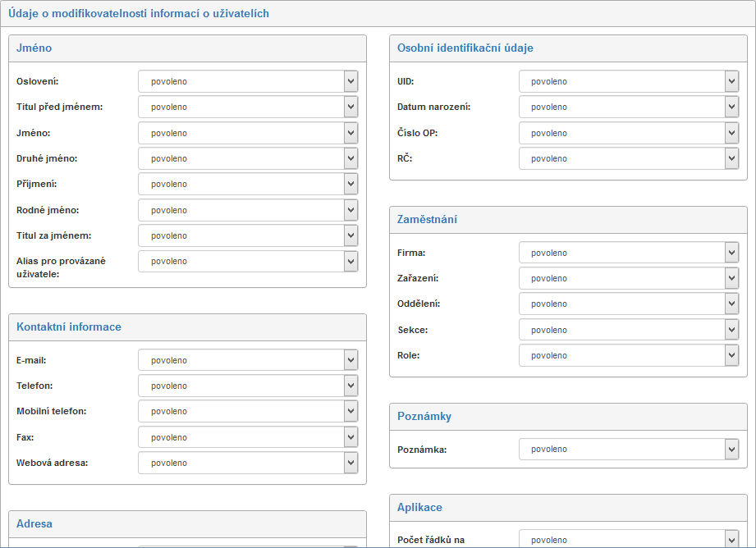
Task: Open the Oslovení dropdown
Action: click(x=248, y=81)
